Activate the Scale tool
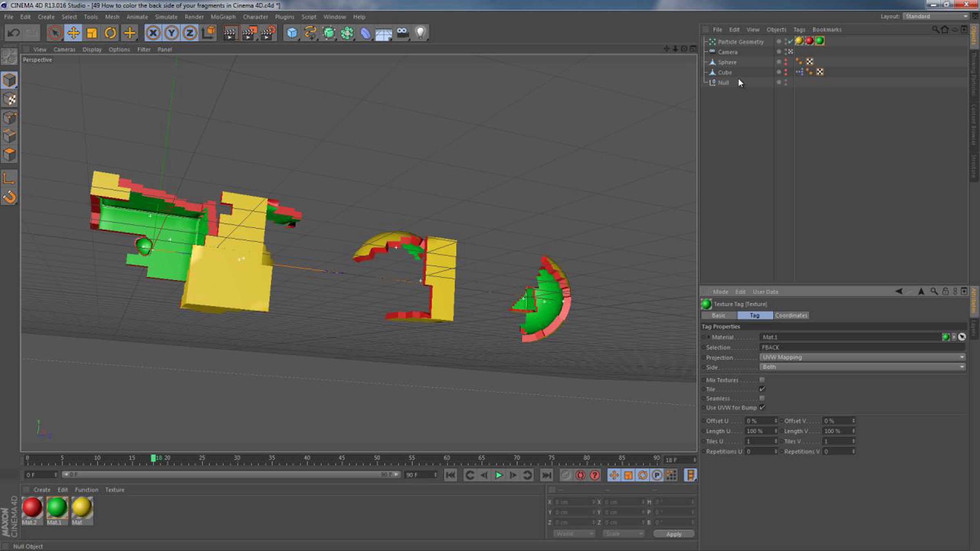The width and height of the screenshot is (980, 551). [92, 33]
